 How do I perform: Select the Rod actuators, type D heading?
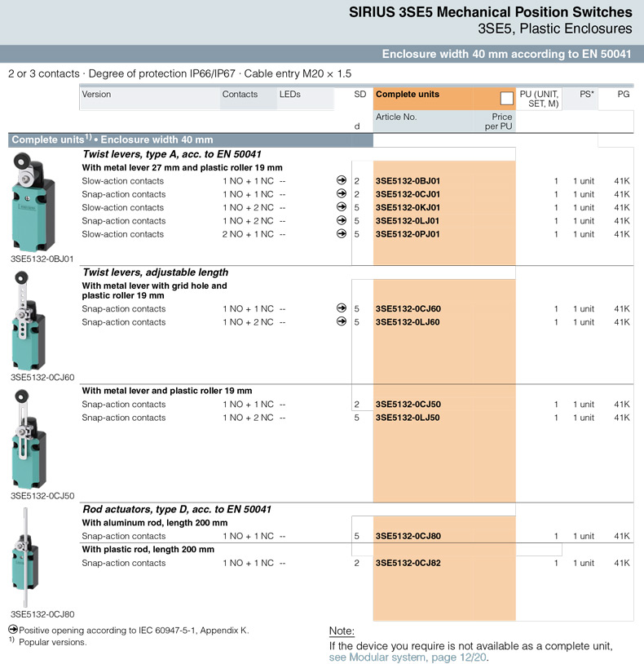pyautogui.click(x=177, y=509)
